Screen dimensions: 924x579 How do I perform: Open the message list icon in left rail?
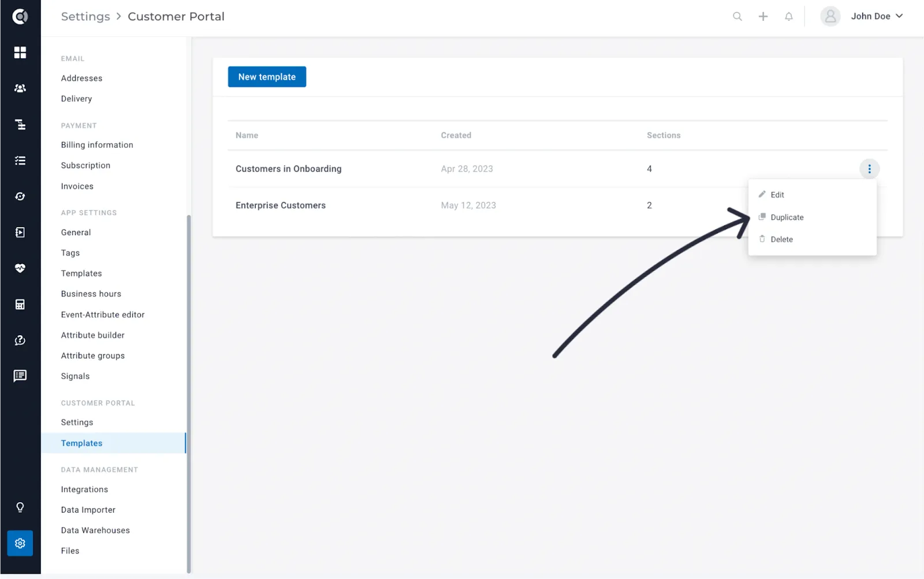tap(20, 376)
